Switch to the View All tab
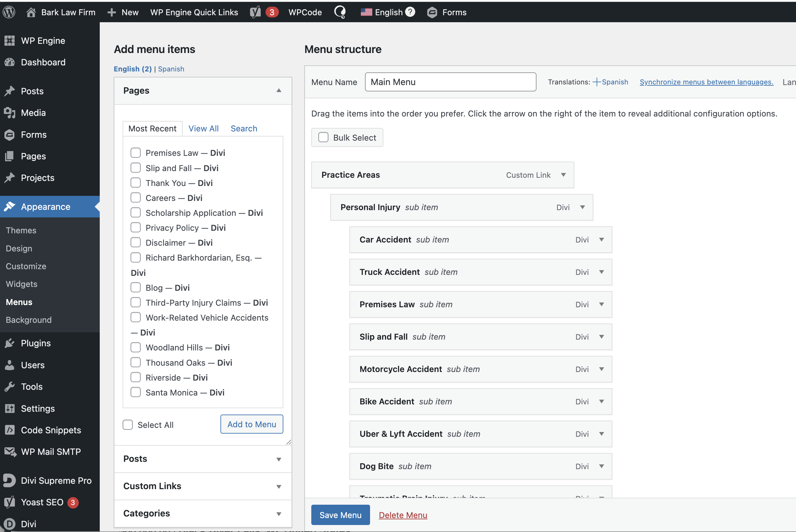Image resolution: width=796 pixels, height=532 pixels. pyautogui.click(x=203, y=129)
